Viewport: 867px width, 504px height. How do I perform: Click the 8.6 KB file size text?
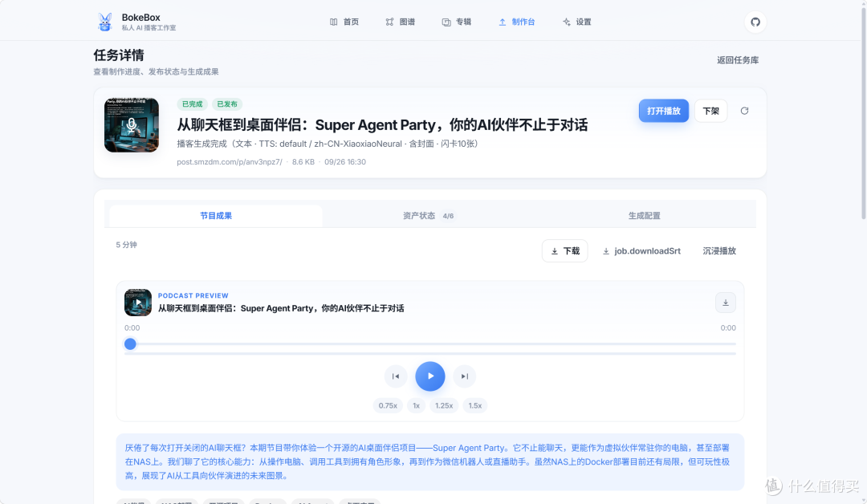(303, 162)
